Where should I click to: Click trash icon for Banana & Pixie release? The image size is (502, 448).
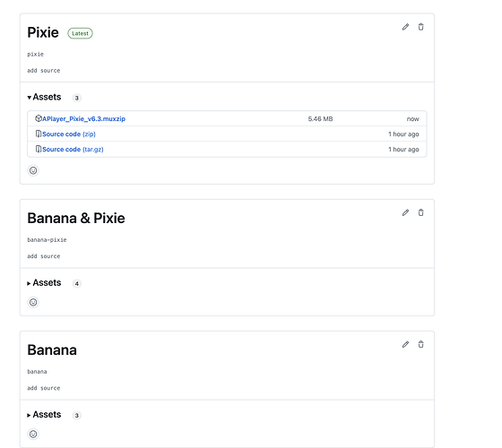point(420,212)
